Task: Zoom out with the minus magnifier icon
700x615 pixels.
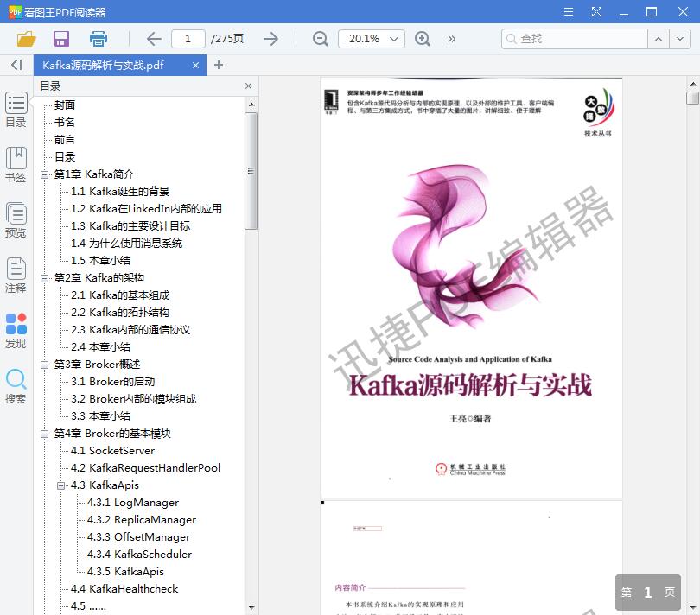Action: point(320,39)
